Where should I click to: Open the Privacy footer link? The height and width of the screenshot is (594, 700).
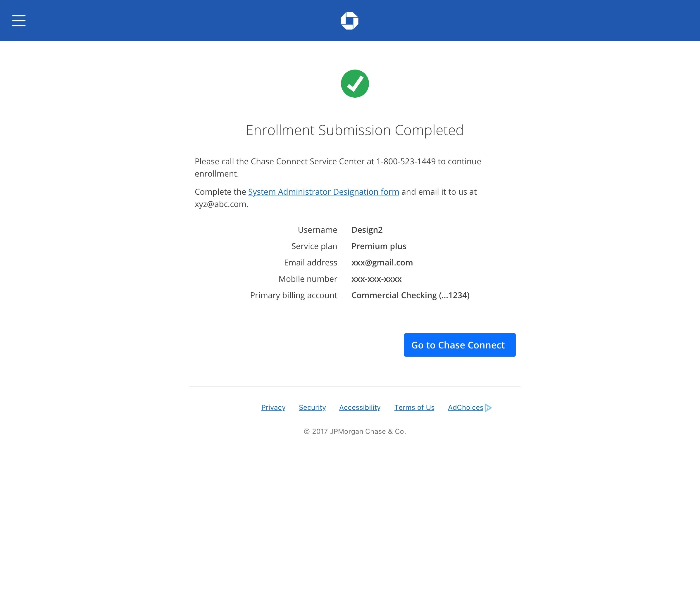pos(273,407)
